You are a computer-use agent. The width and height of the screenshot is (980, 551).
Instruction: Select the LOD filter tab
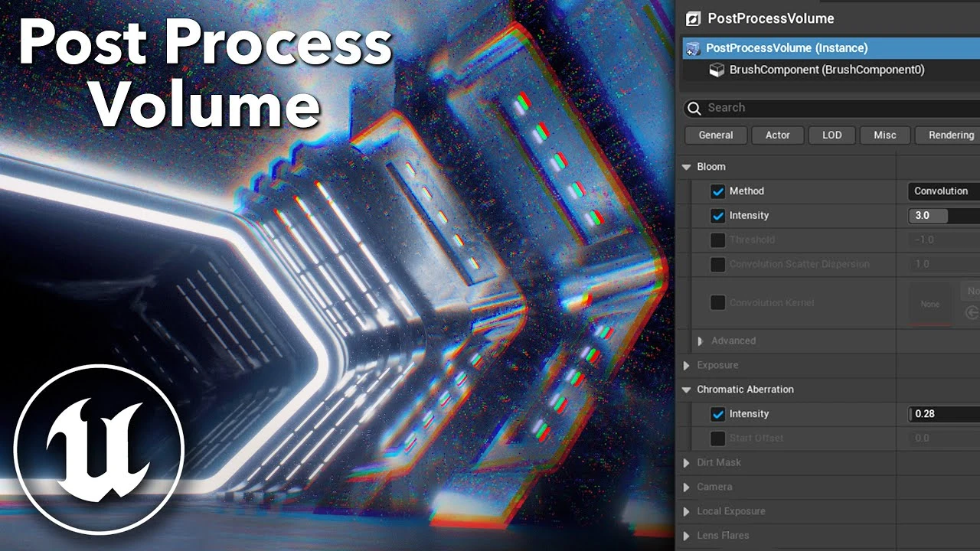click(x=832, y=135)
